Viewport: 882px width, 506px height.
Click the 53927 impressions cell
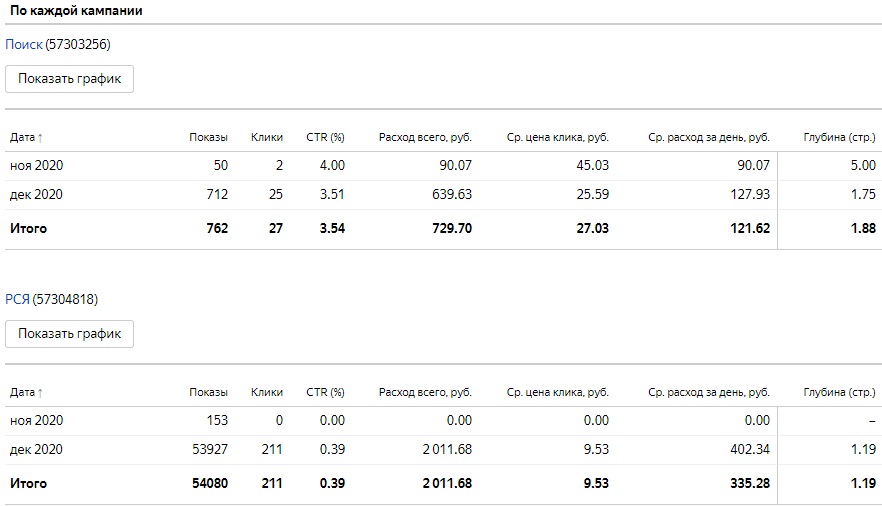click(209, 450)
